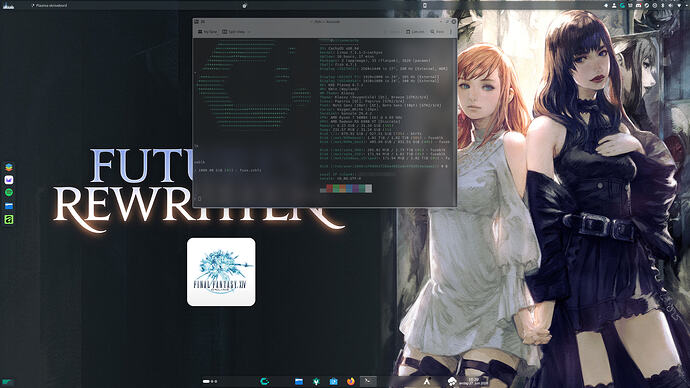Open Spotify from the left side dock
Image resolution: width=690 pixels, height=388 pixels.
(9, 193)
